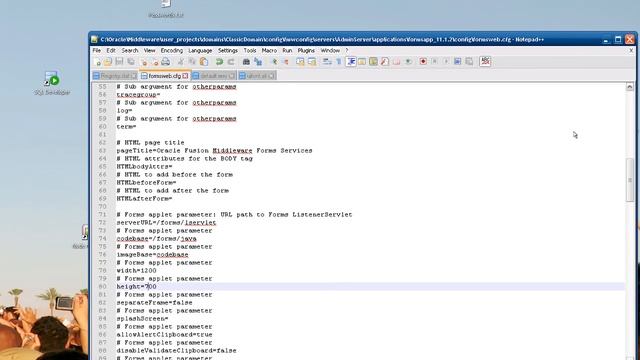Viewport: 640px width, 360px height.
Task: Click the Start Recording macro icon
Action: click(423, 62)
